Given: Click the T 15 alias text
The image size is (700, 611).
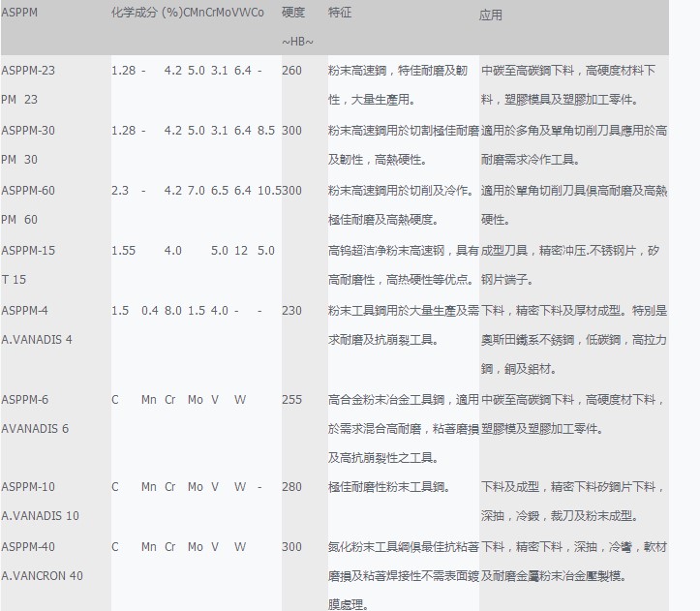Looking at the screenshot, I should point(14,280).
